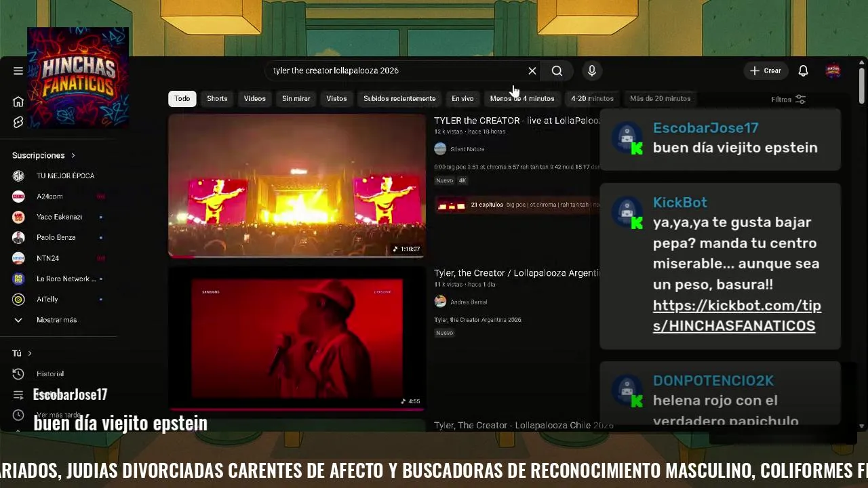Open TYLER the CREATOR live title

(x=517, y=121)
